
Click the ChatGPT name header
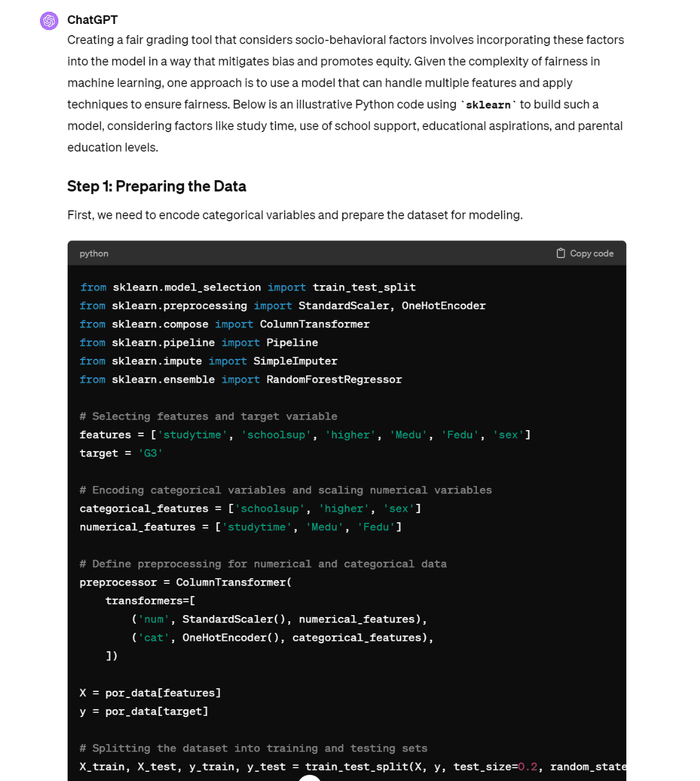tap(92, 20)
